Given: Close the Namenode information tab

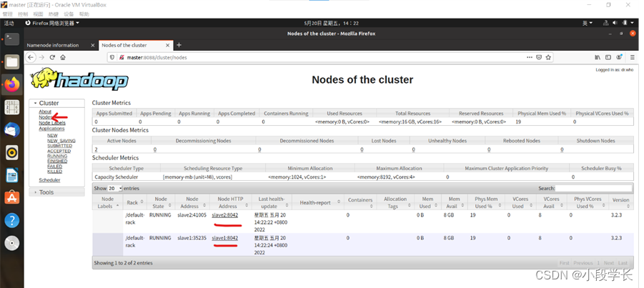Looking at the screenshot, I should pos(92,45).
